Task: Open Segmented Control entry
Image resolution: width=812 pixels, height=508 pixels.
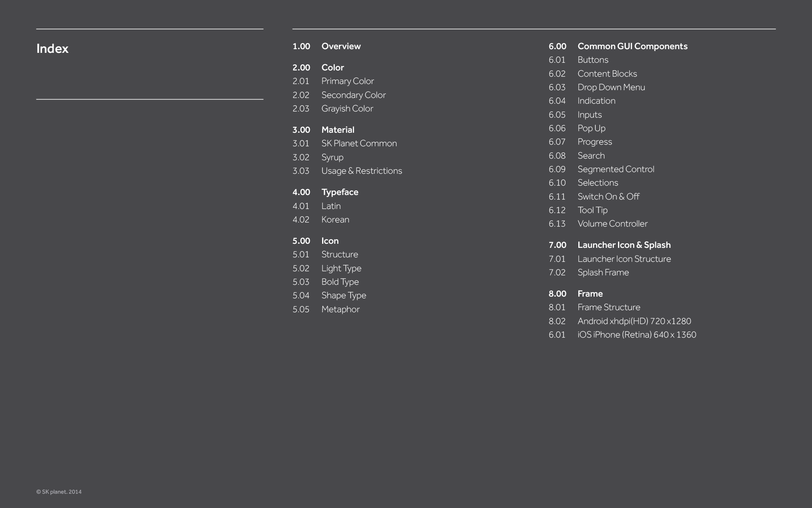Action: (616, 169)
